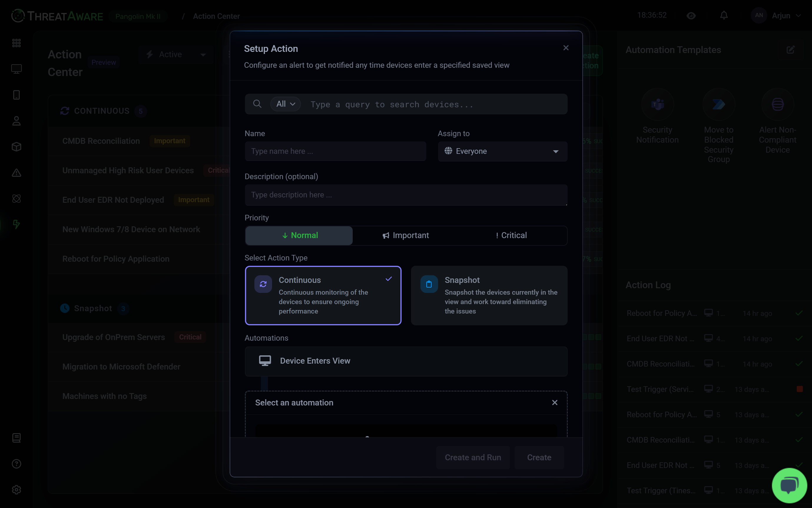Screen dimensions: 812x508
Task: Dismiss the Select an automation panel
Action: coord(555,403)
